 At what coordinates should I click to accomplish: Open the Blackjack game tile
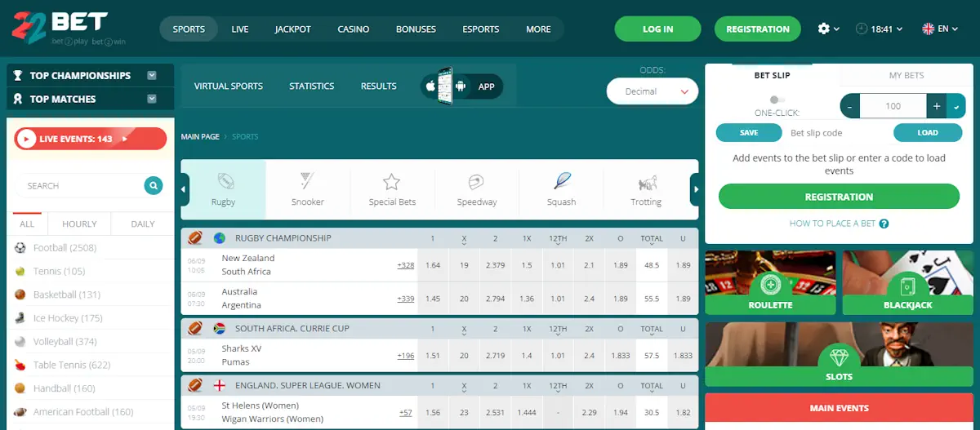(908, 282)
